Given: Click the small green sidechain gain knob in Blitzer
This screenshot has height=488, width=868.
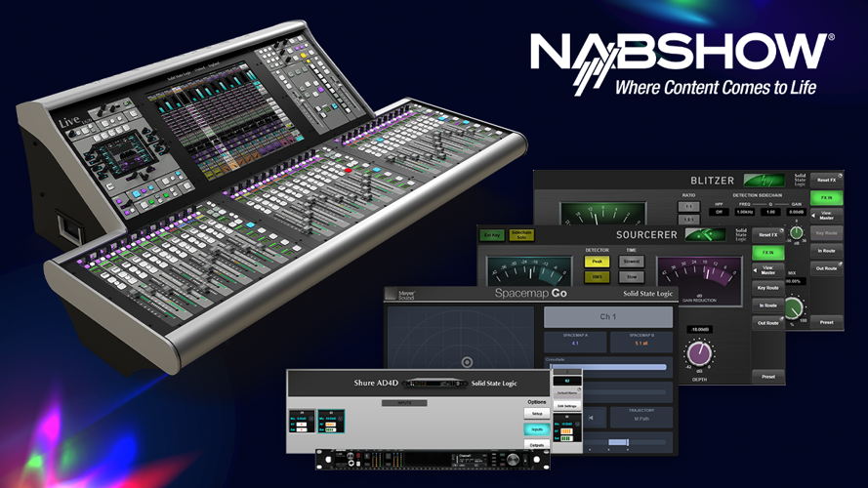Looking at the screenshot, I should click(796, 232).
